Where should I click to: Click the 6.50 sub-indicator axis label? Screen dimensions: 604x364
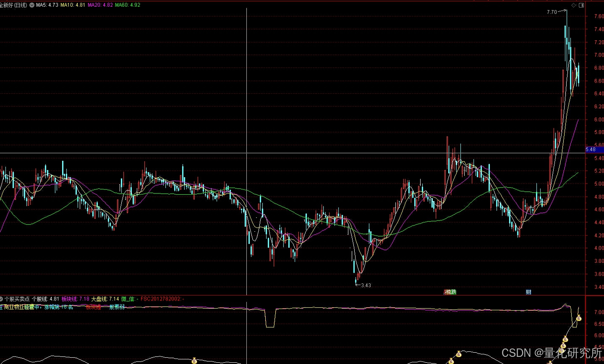[x=599, y=324]
